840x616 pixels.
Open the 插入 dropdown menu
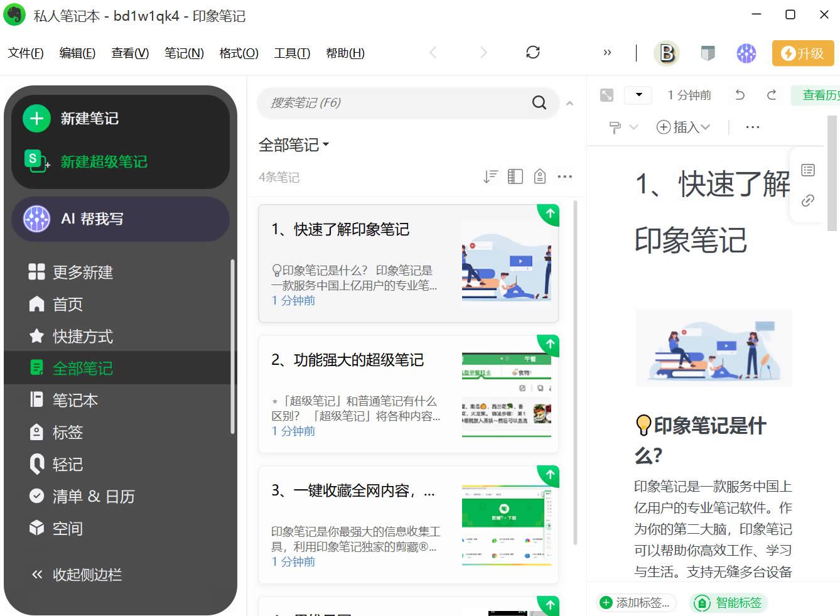pyautogui.click(x=683, y=127)
